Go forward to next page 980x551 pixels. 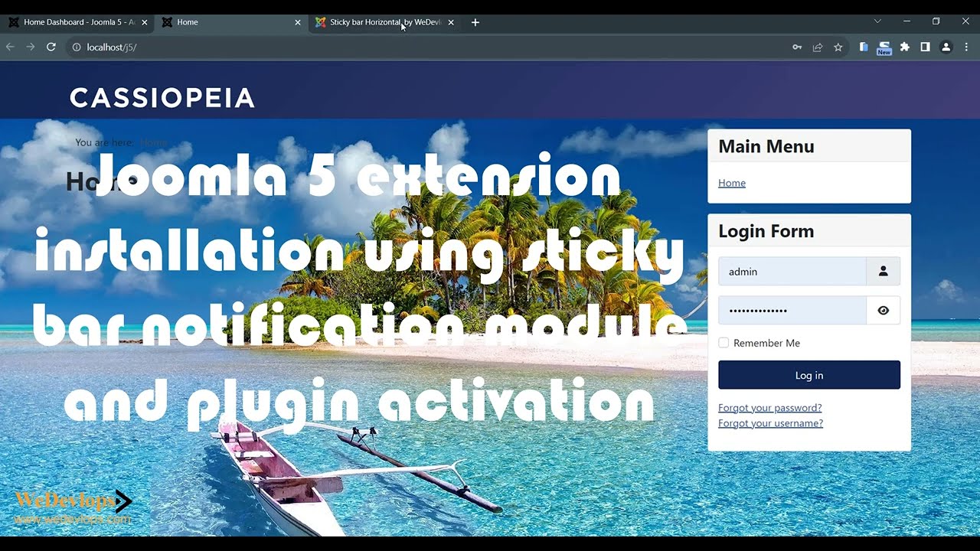[x=31, y=47]
